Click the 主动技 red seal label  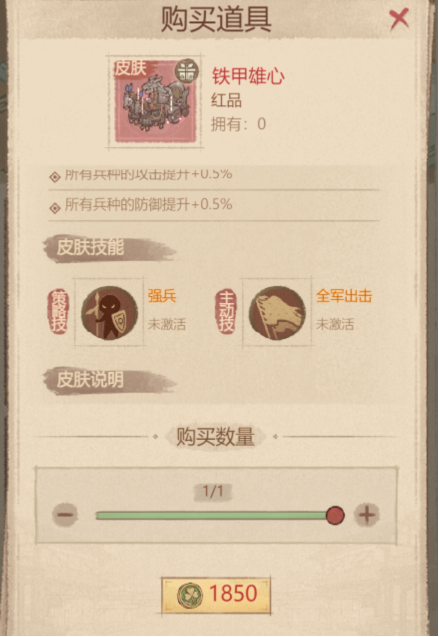pos(226,312)
